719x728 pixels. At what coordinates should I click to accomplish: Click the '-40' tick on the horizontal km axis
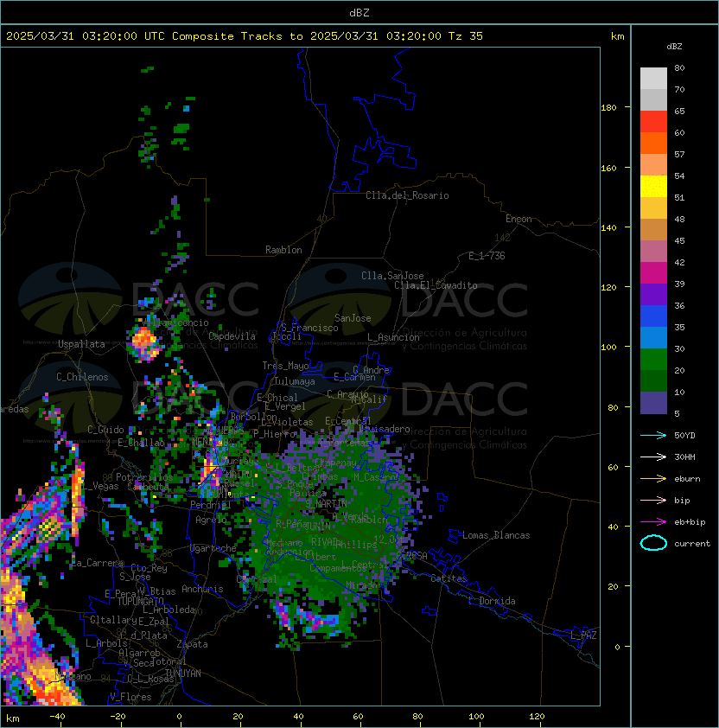coord(57,717)
